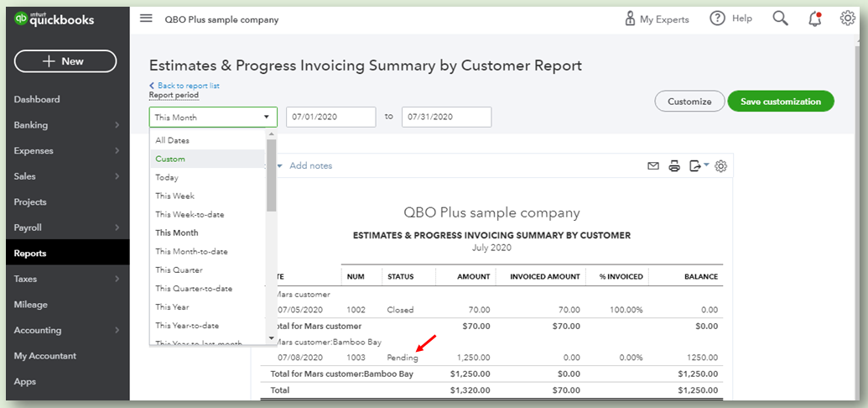Click the search magnifier icon
This screenshot has height=408, width=868.
[780, 18]
